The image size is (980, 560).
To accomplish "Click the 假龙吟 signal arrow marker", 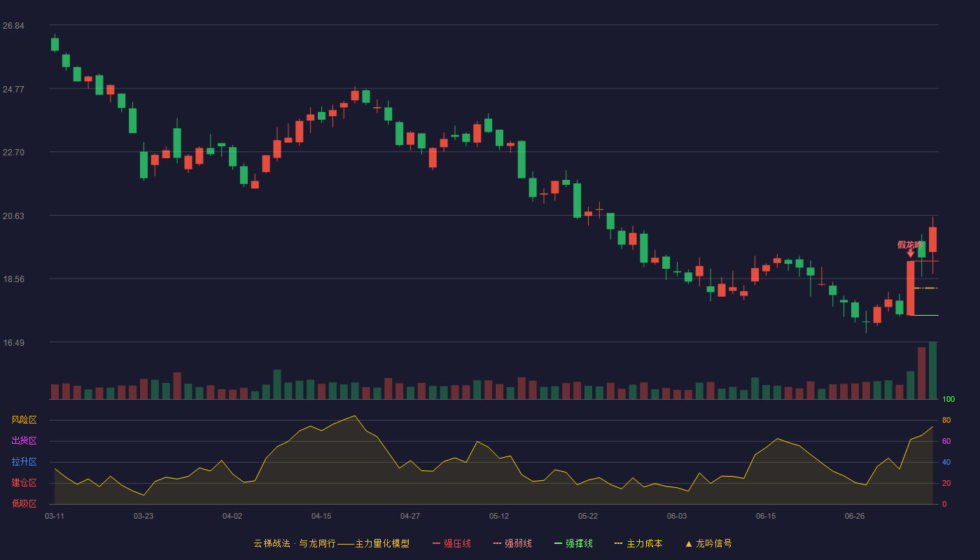I will click(x=910, y=253).
